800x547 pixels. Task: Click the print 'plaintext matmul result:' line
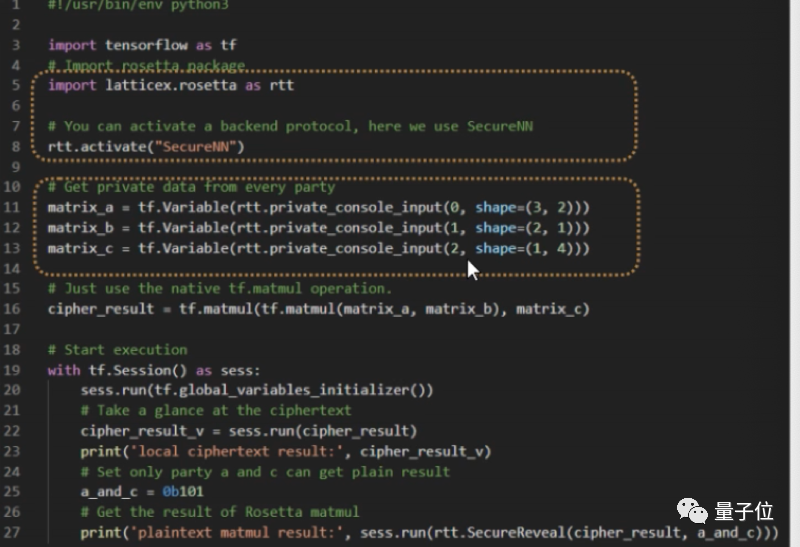430,533
